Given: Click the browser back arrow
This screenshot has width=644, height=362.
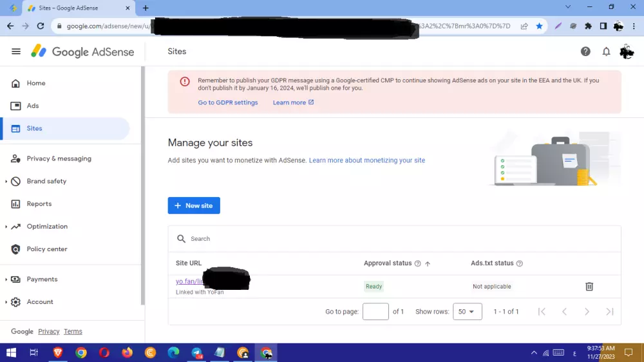Looking at the screenshot, I should (10, 26).
